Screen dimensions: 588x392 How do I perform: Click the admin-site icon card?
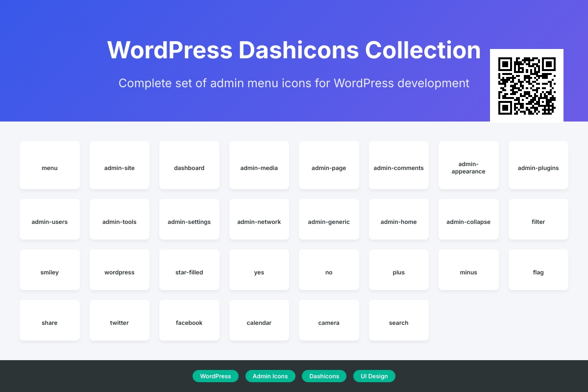(x=120, y=165)
